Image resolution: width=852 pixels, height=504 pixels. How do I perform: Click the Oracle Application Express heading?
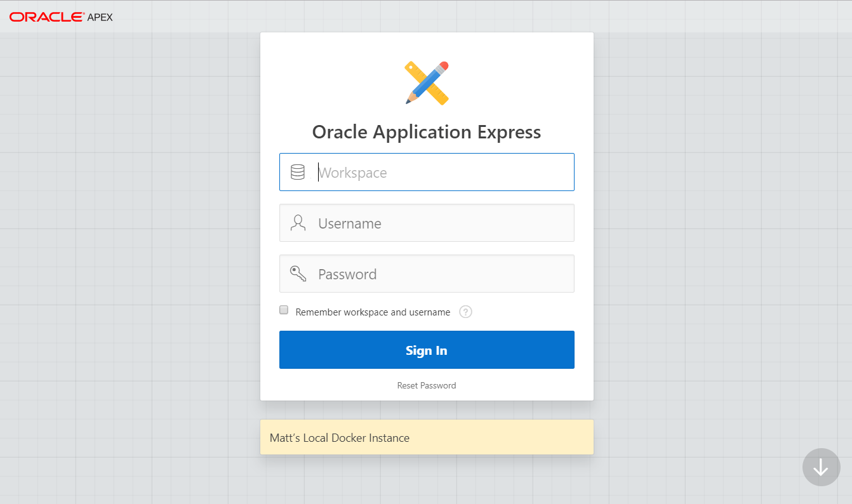click(x=427, y=132)
